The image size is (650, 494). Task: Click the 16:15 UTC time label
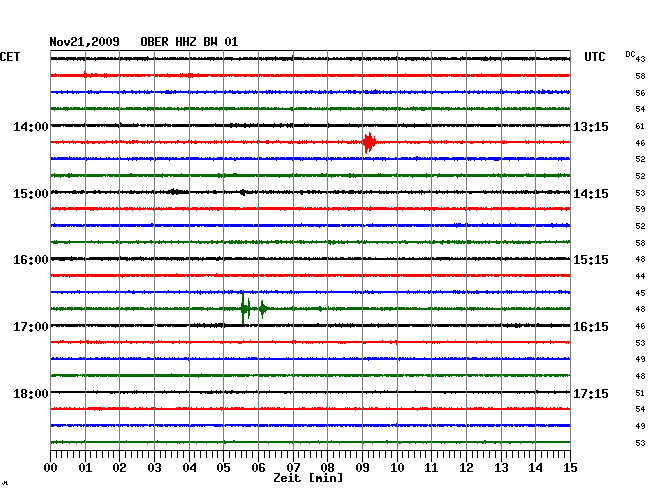click(x=591, y=327)
